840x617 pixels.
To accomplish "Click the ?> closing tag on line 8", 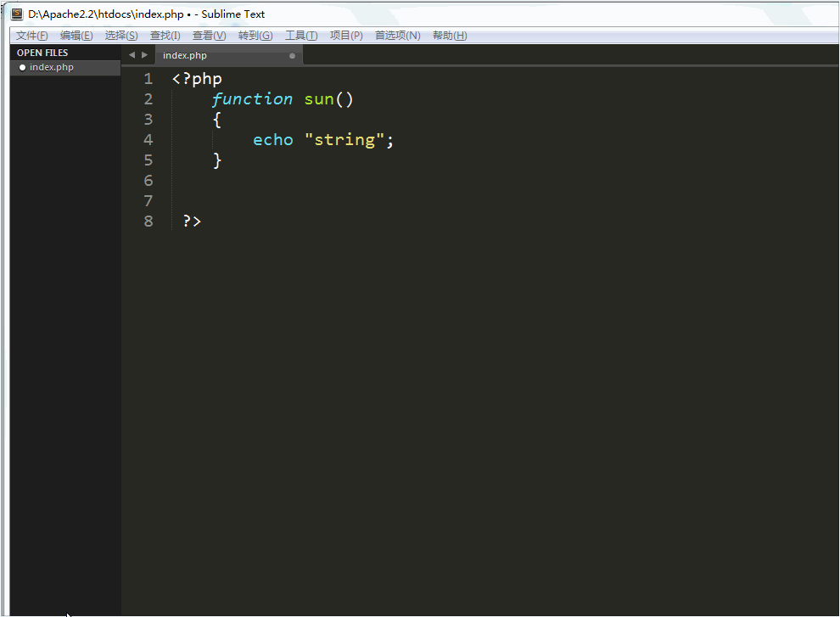I will [192, 221].
